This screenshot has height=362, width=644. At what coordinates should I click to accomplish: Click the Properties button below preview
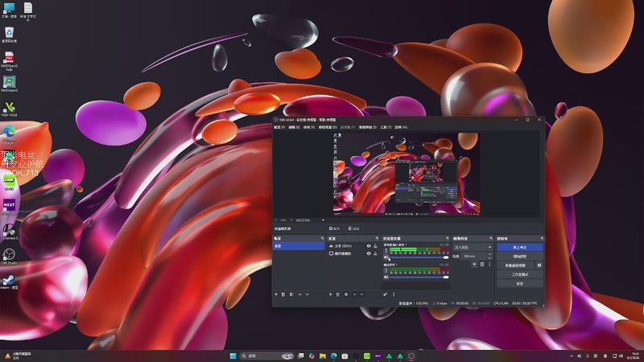[334, 228]
